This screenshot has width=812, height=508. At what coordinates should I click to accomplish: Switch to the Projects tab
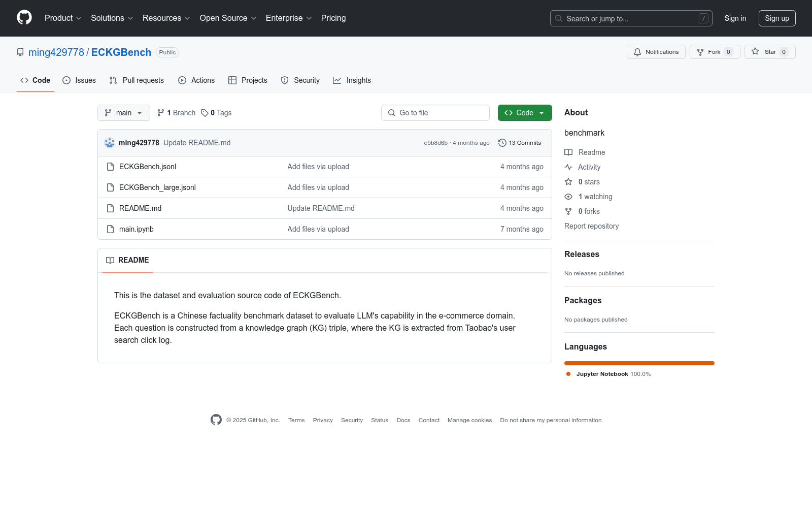pyautogui.click(x=248, y=80)
